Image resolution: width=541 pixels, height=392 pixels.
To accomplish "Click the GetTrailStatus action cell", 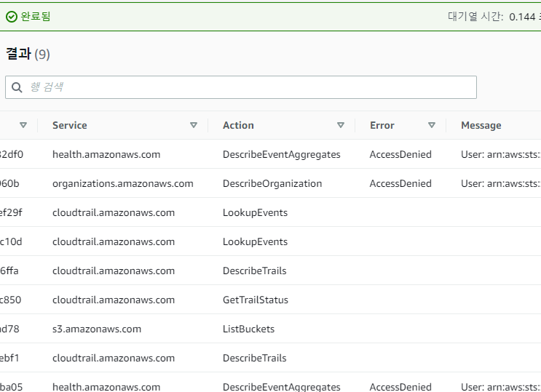I will (256, 300).
